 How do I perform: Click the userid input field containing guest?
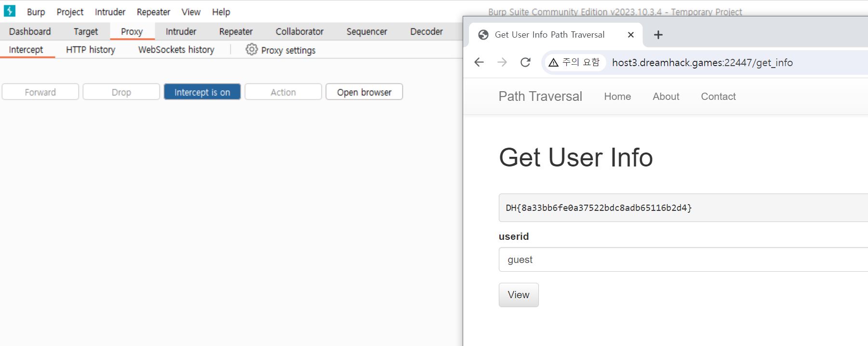point(683,260)
